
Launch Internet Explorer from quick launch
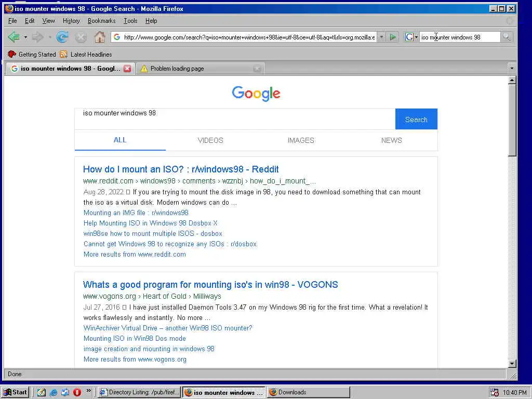(x=54, y=392)
